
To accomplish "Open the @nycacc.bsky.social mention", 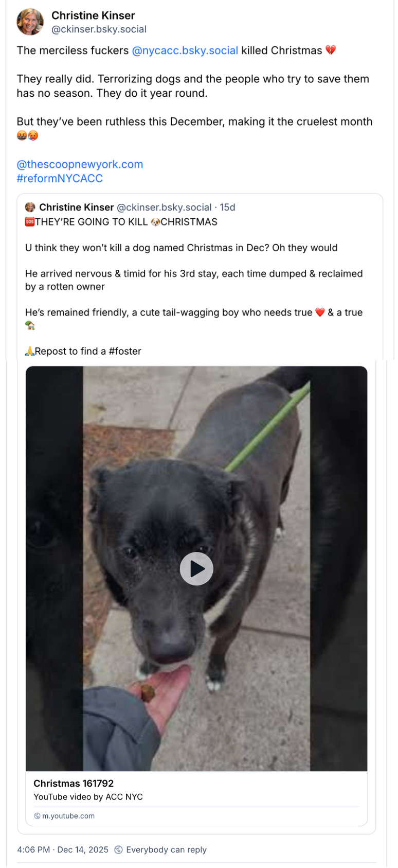I will [185, 50].
